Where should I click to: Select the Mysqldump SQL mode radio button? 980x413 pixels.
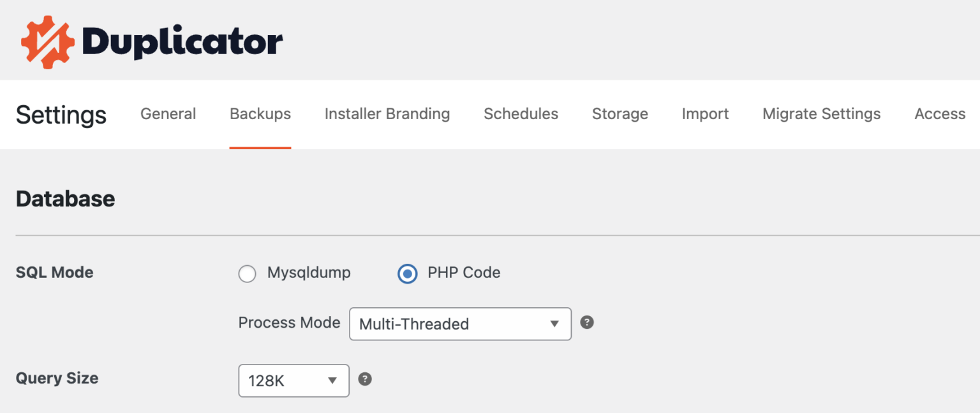[248, 274]
